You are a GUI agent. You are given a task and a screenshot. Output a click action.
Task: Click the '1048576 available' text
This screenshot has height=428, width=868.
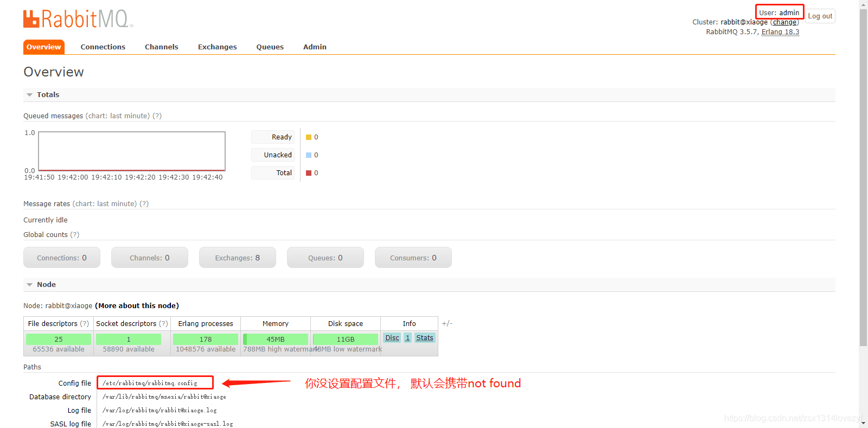tap(206, 349)
